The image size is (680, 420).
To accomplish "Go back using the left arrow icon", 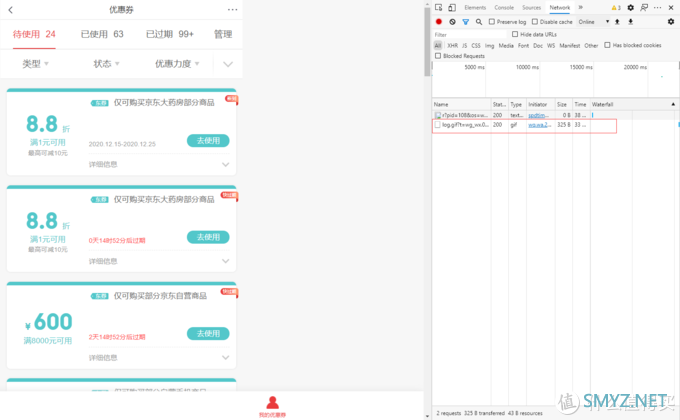I will point(10,10).
